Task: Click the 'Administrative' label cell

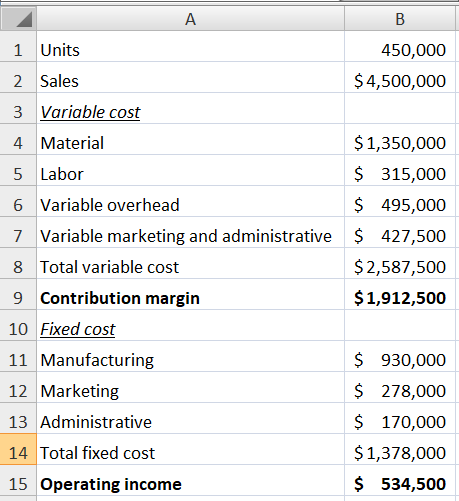Action: pyautogui.click(x=190, y=418)
